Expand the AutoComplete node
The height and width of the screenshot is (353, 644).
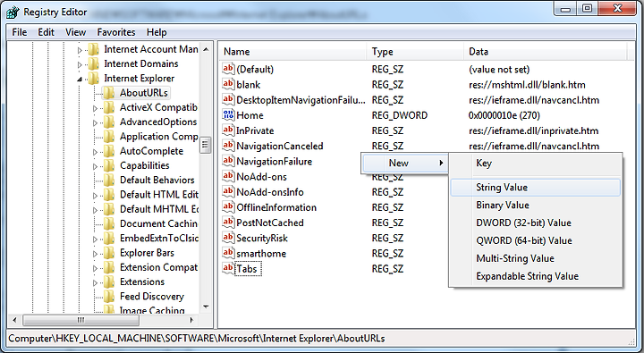pos(95,152)
